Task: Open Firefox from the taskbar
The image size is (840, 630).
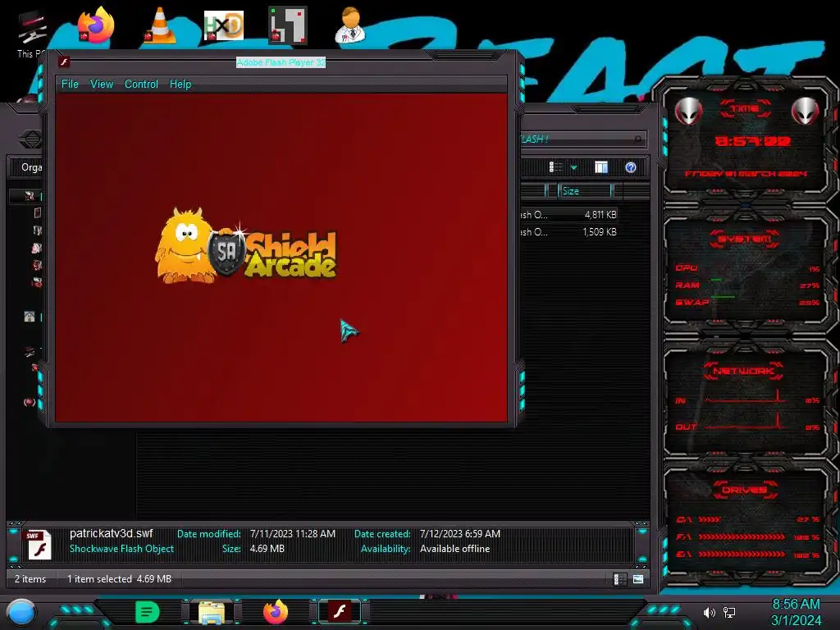Action: 276,612
